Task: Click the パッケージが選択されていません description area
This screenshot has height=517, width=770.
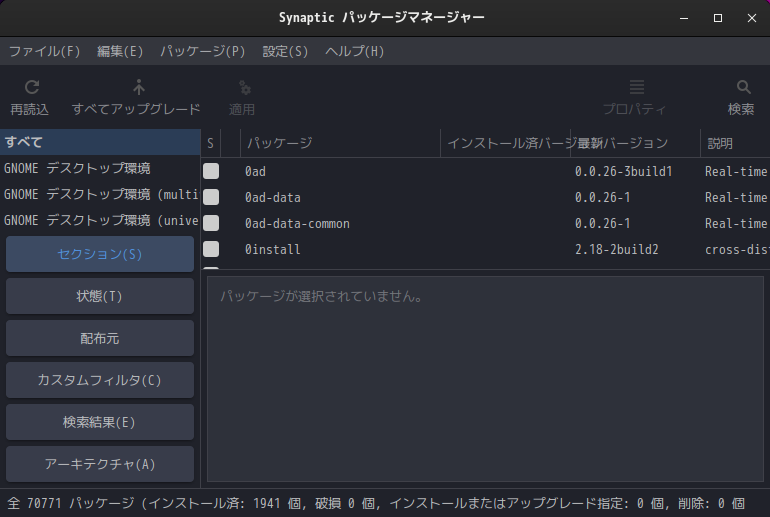Action: click(x=485, y=379)
